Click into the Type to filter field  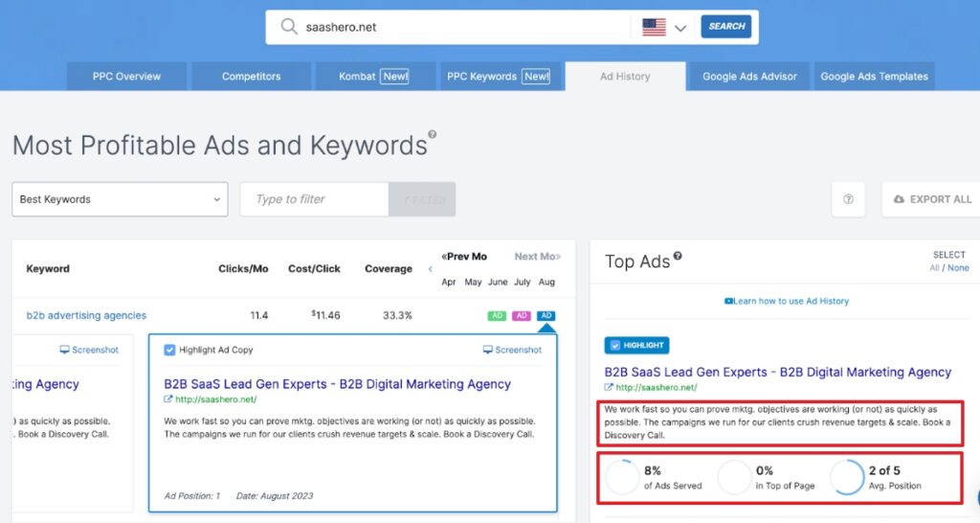point(314,199)
